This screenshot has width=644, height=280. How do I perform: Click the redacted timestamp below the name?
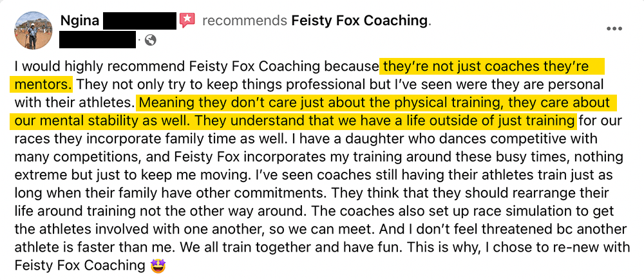point(98,40)
